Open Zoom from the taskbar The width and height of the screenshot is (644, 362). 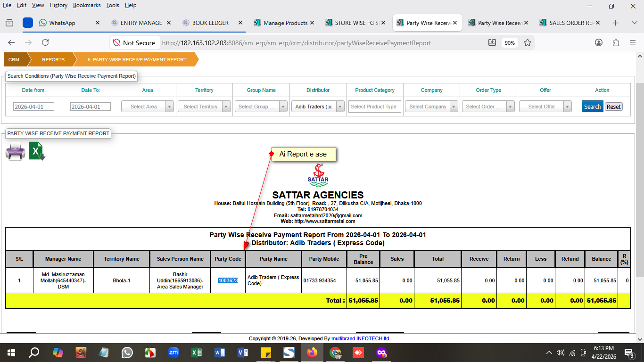tap(173, 352)
